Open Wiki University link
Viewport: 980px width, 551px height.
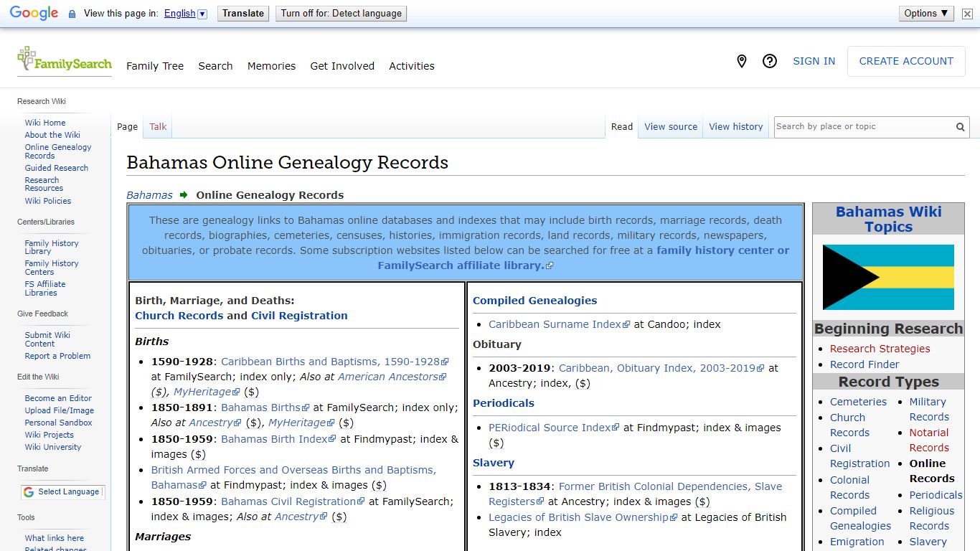click(53, 447)
